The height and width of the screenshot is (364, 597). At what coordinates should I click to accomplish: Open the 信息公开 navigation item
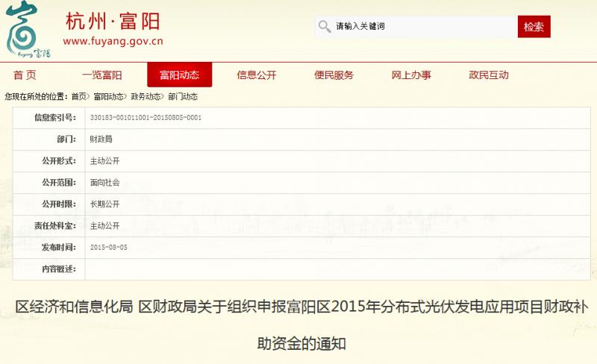point(257,75)
